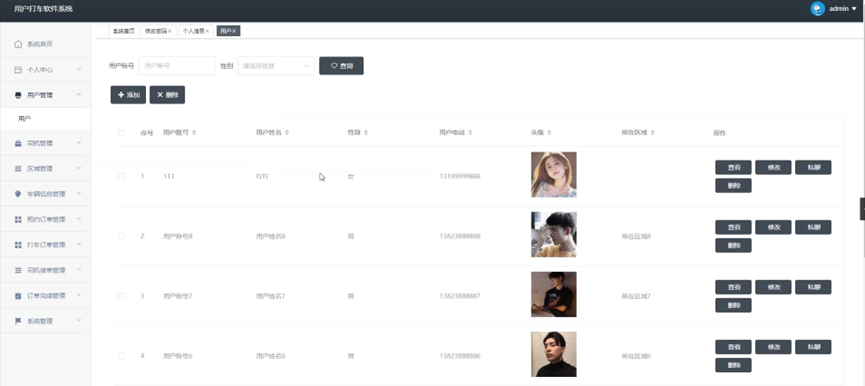The width and height of the screenshot is (865, 386).
Task: Close the 个人信息 tab with its x
Action: [x=207, y=31]
